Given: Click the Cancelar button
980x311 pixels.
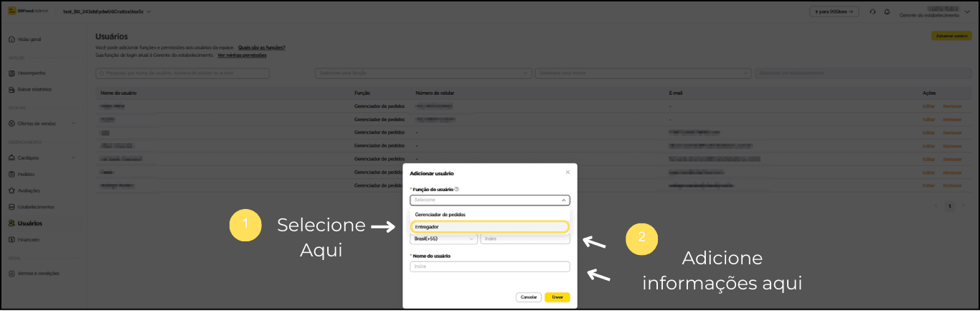Looking at the screenshot, I should (x=528, y=297).
